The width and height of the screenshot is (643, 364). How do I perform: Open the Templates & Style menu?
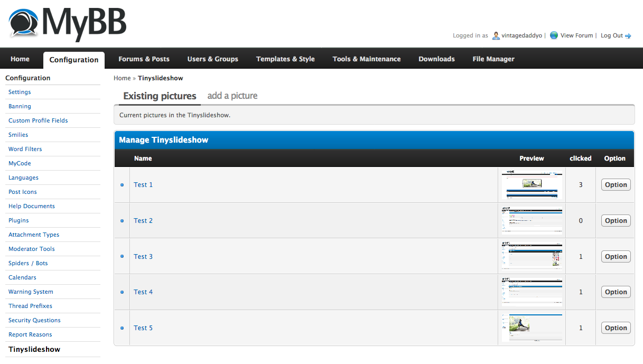285,59
